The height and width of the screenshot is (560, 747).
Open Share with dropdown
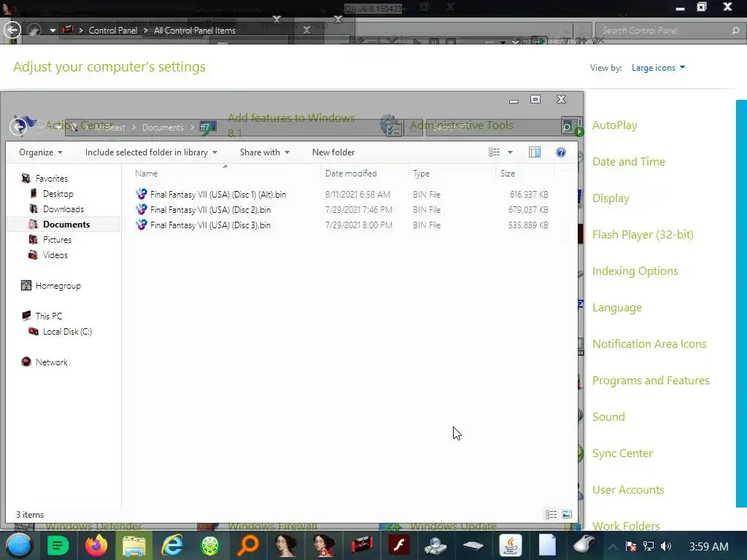coord(264,152)
